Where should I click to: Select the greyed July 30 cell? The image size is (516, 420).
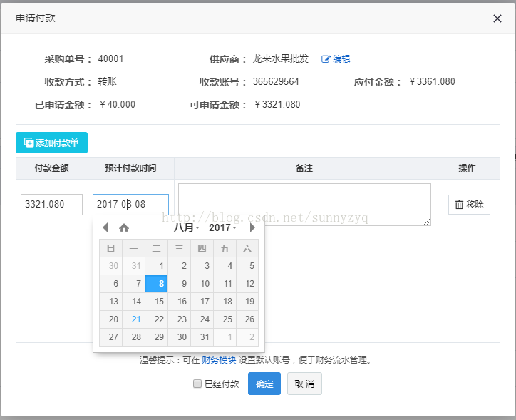(111, 266)
